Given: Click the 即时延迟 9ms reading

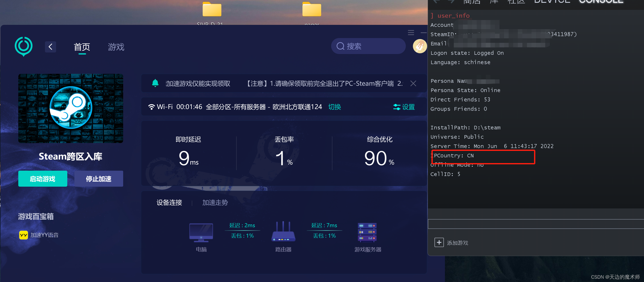Looking at the screenshot, I should click(188, 158).
